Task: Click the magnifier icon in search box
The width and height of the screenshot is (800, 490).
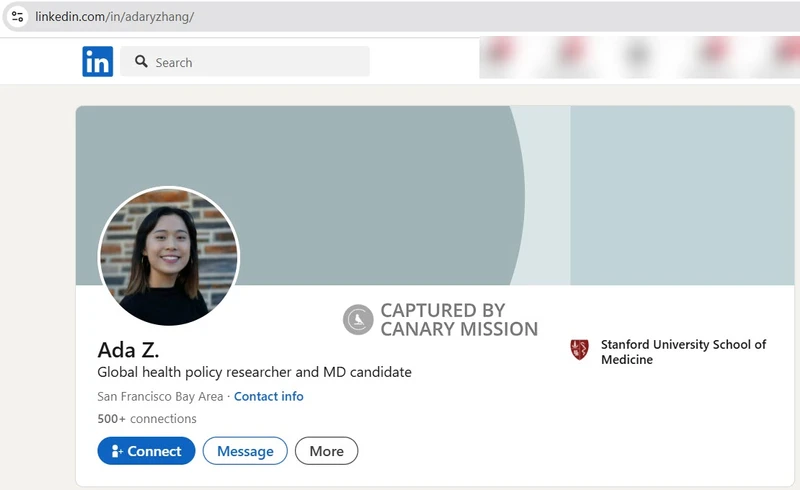Action: pos(141,62)
